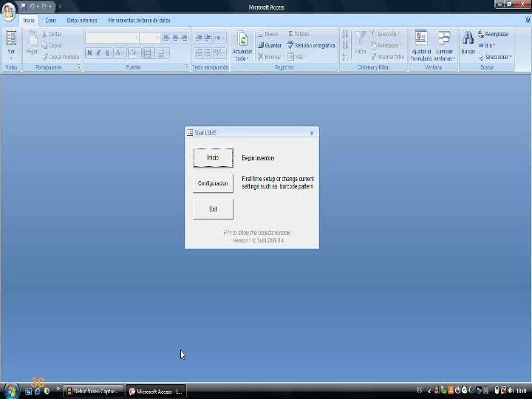The image size is (532, 399).
Task: Pick the fill color bucket swatch
Action: 133,53
